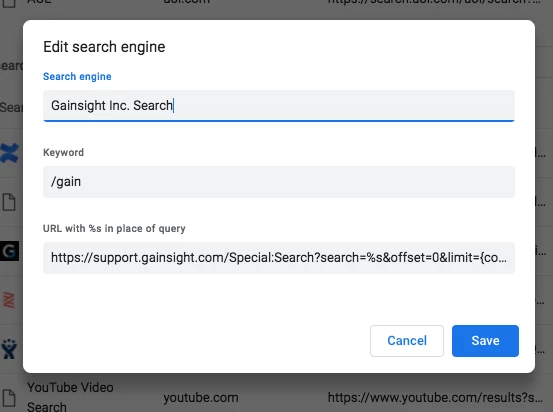Click the Keyword field containing /gain

click(x=279, y=182)
